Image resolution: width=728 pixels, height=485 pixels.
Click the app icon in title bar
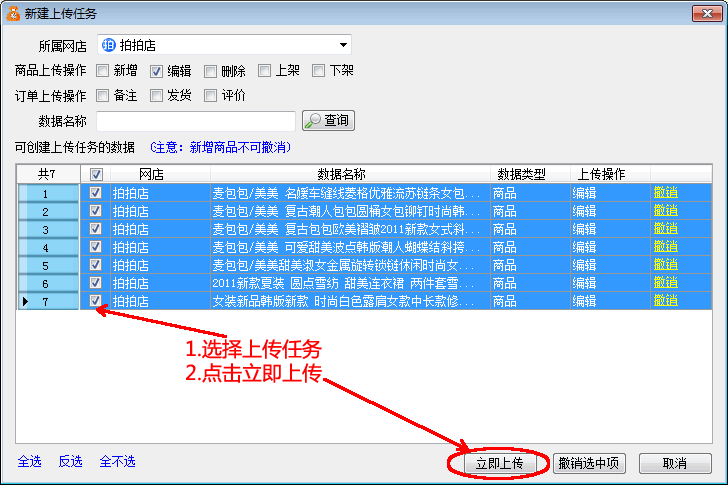coord(13,13)
